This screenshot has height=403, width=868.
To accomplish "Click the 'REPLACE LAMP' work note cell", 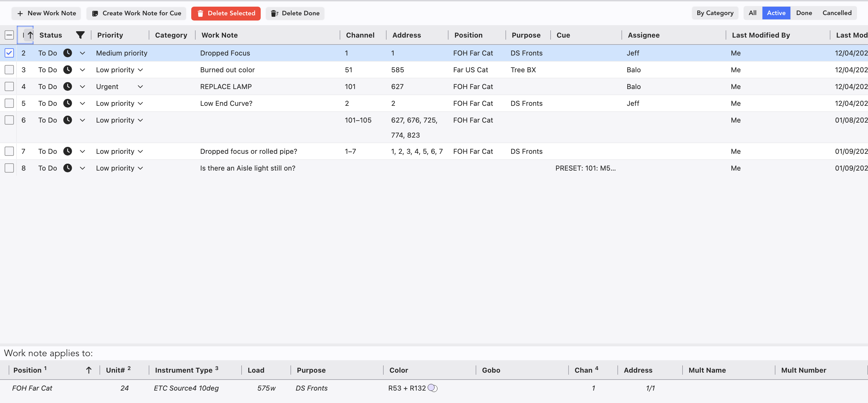I will tap(226, 86).
